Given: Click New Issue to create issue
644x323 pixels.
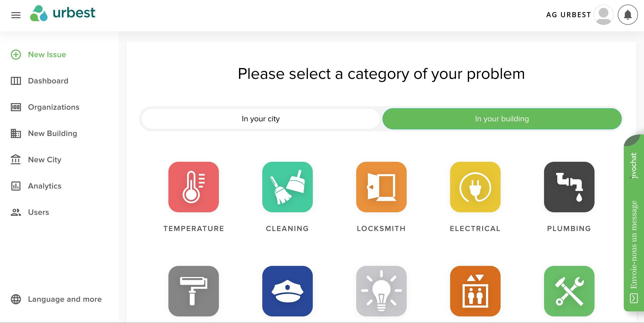Looking at the screenshot, I should 46,54.
